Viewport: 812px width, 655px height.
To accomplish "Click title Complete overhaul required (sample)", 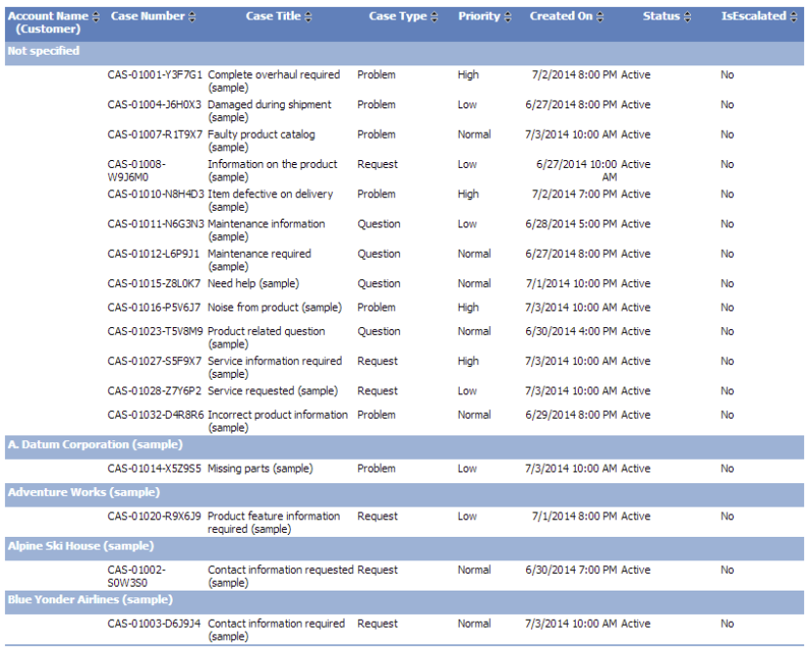I will point(274,81).
